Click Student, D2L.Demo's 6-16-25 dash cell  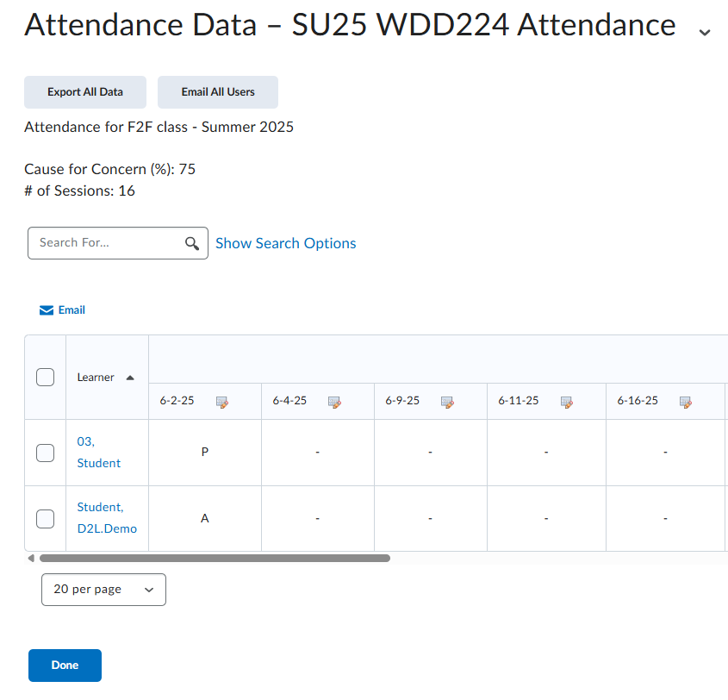[665, 518]
